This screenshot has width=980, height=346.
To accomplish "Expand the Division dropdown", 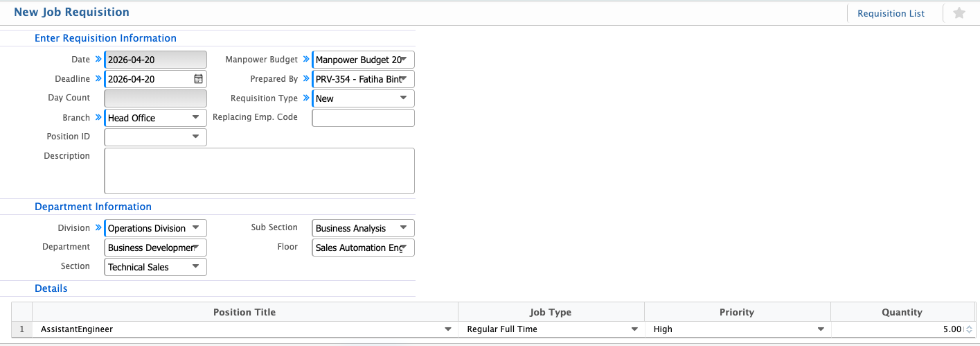I will (155, 228).
